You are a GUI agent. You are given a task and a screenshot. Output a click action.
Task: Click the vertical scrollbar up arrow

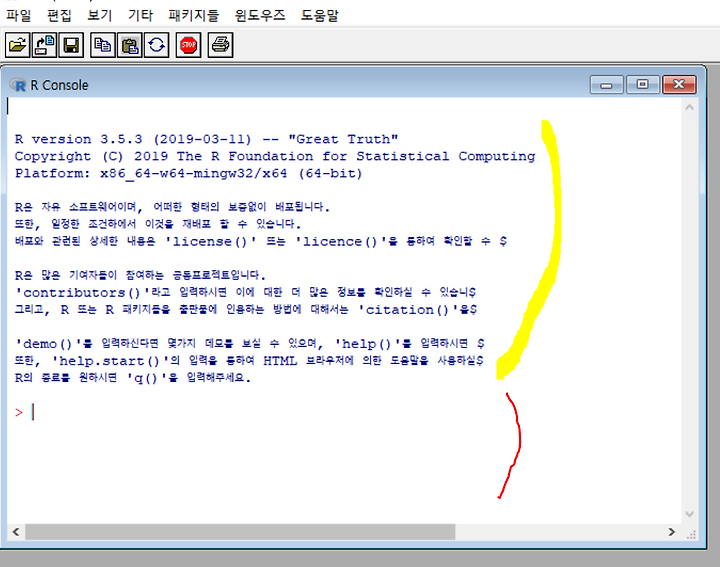pos(689,107)
